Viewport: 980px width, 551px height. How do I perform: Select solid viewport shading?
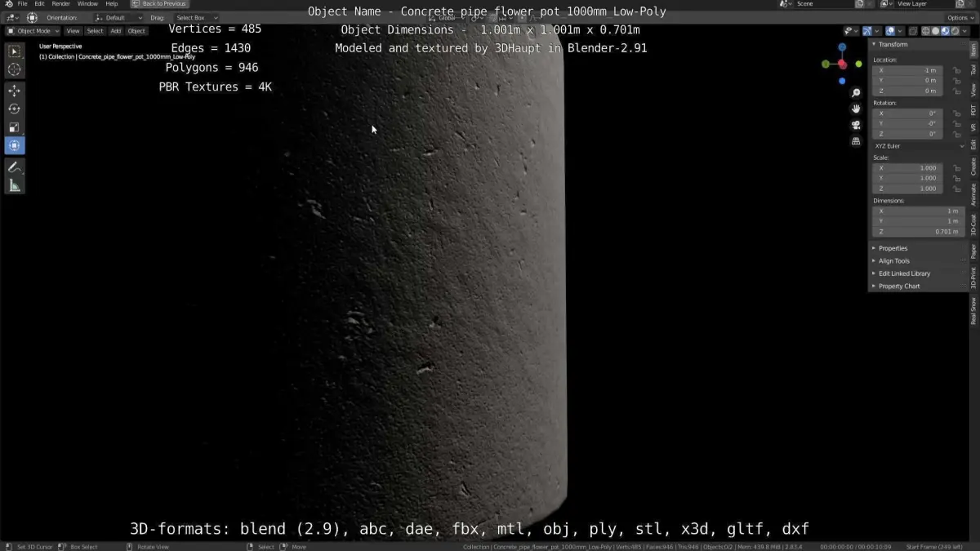pos(936,31)
